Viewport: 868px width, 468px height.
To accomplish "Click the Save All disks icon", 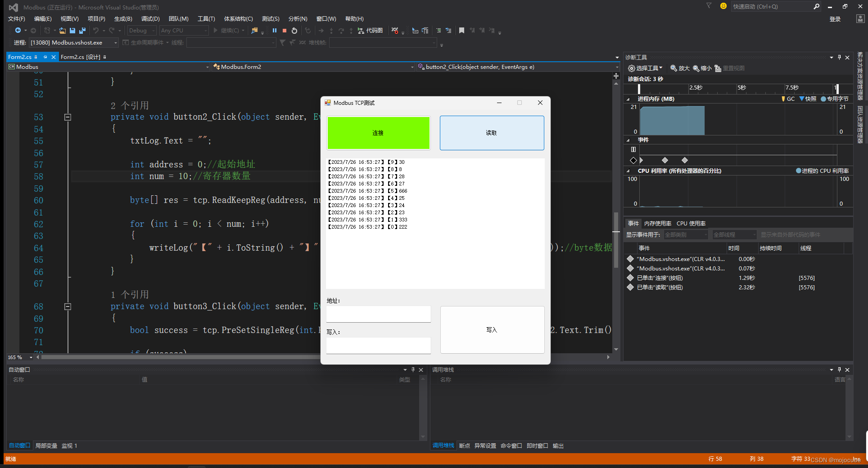I will pos(82,31).
